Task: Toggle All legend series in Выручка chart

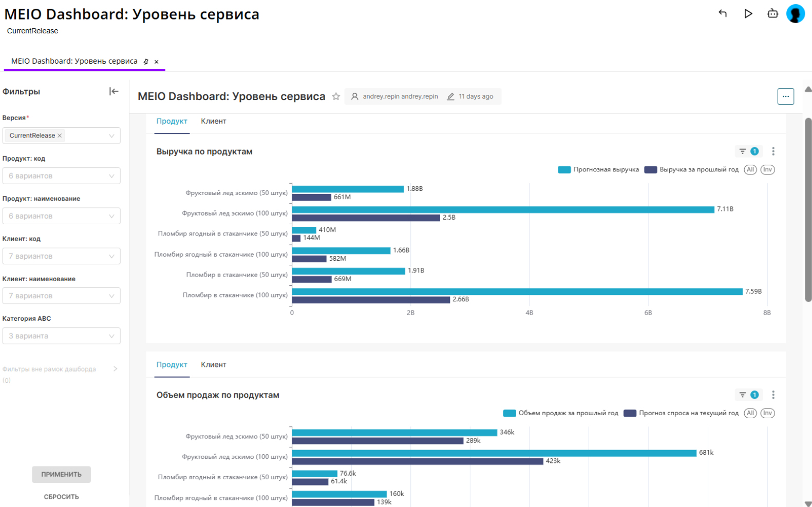Action: (750, 170)
